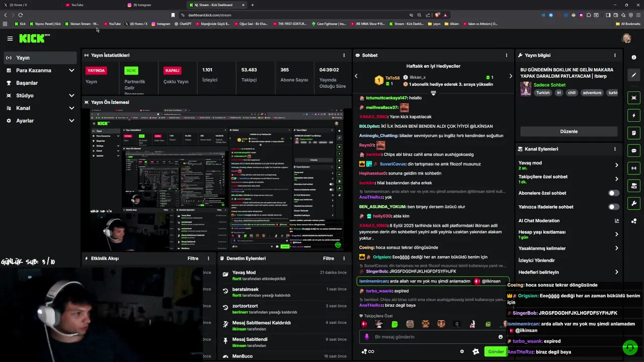The image size is (644, 362).
Task: Select the focus frame icon in the right sidebar
Action: 634,98
